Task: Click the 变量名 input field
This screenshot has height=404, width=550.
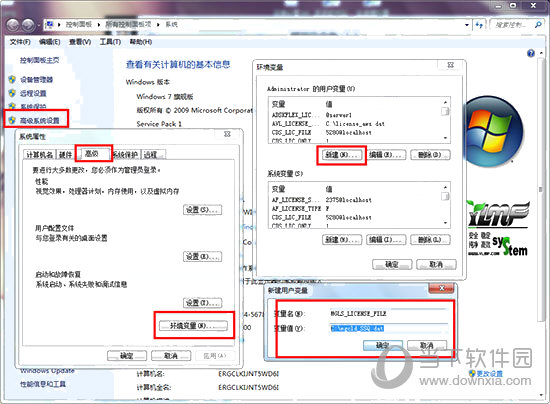Action: point(389,314)
